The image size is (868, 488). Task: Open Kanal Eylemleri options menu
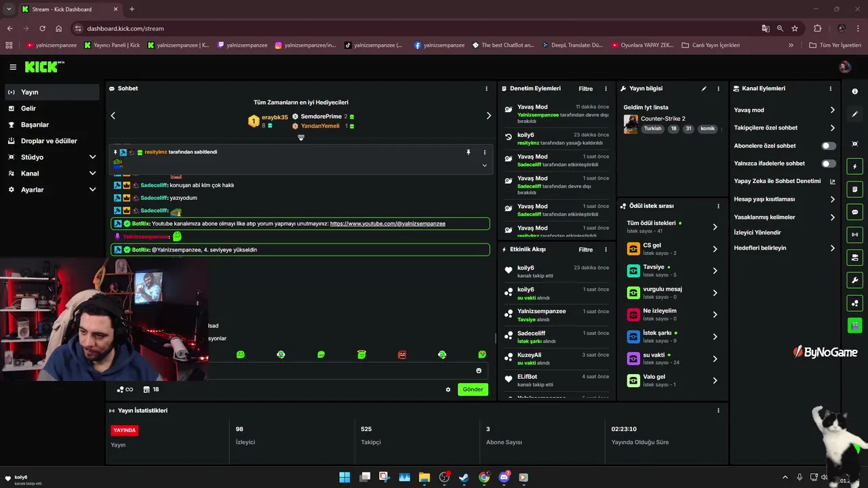(830, 89)
